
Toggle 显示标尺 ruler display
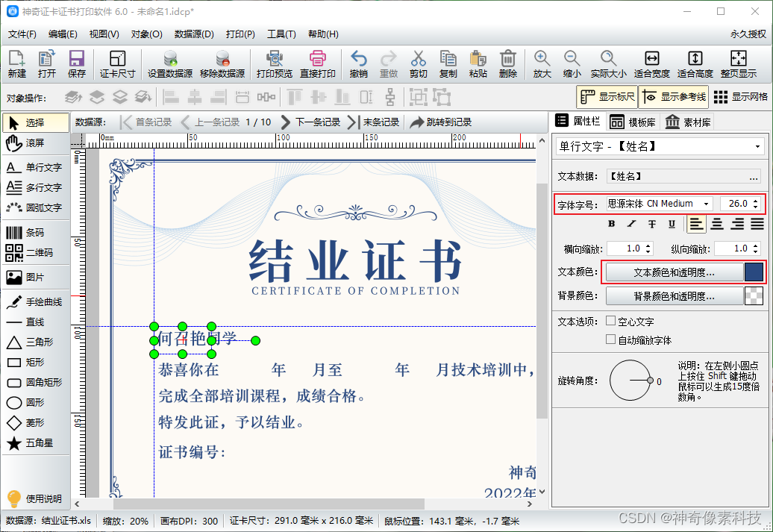(607, 97)
